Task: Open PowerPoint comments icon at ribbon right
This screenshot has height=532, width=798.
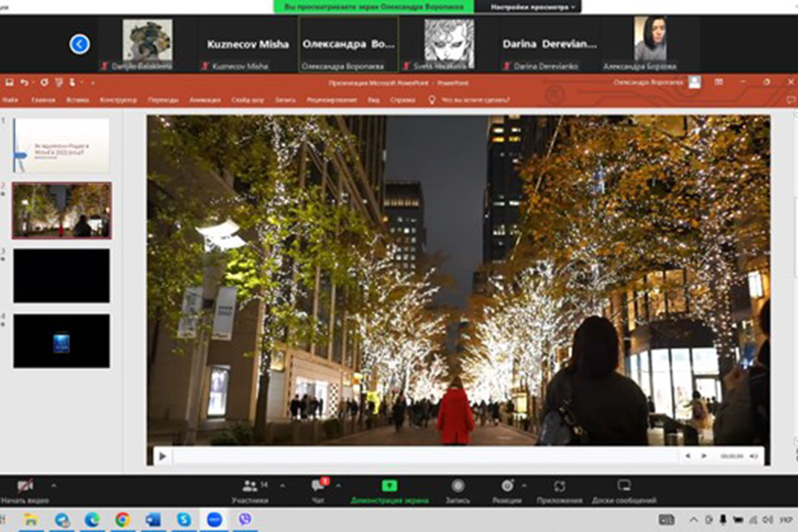Action: (791, 100)
